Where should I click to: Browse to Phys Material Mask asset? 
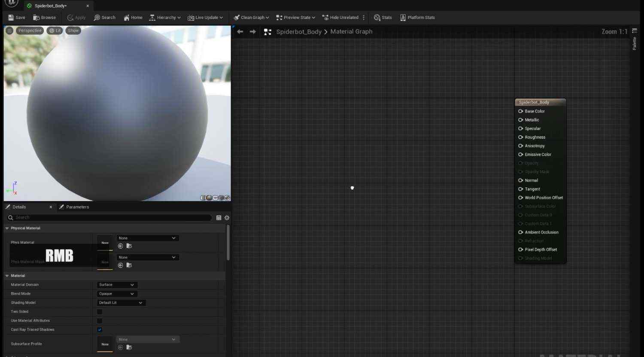(129, 265)
